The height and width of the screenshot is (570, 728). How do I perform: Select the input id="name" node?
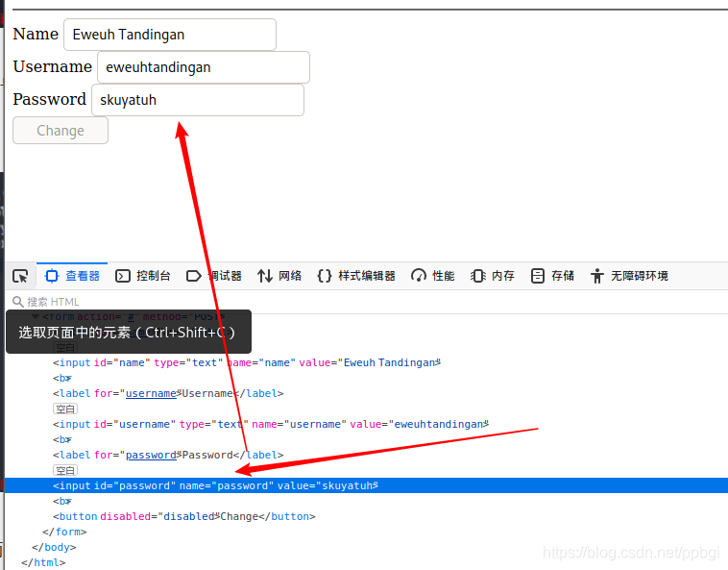point(247,362)
